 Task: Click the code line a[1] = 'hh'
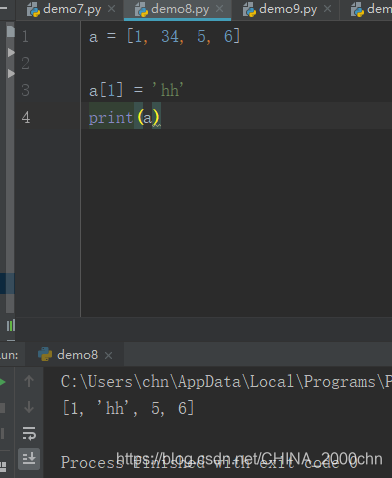[136, 90]
